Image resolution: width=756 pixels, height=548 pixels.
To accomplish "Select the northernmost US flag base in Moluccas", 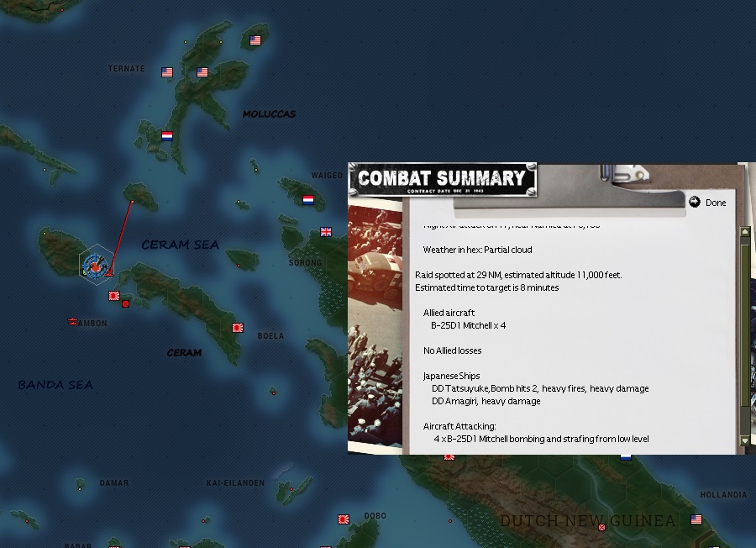I will [255, 40].
